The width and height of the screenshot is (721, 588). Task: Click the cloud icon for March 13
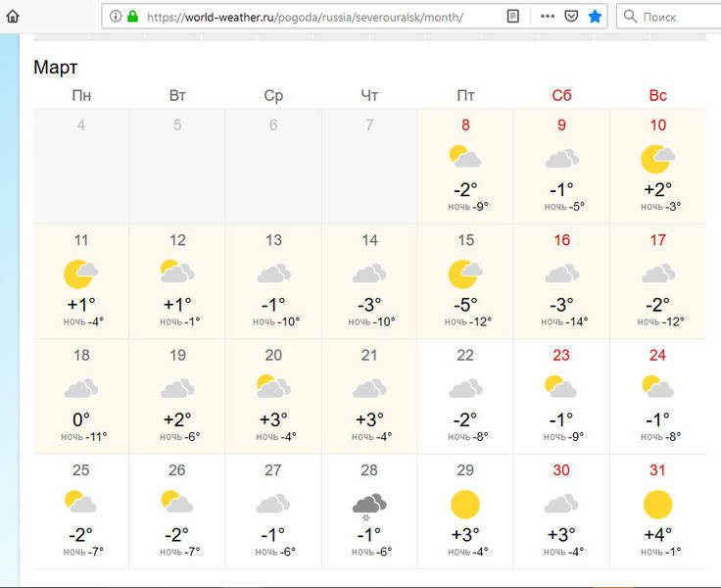click(x=273, y=273)
